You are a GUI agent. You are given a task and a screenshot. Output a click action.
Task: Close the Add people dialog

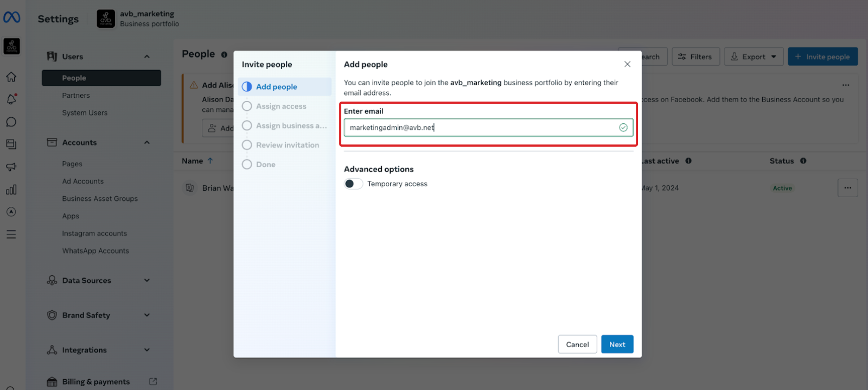pos(627,64)
